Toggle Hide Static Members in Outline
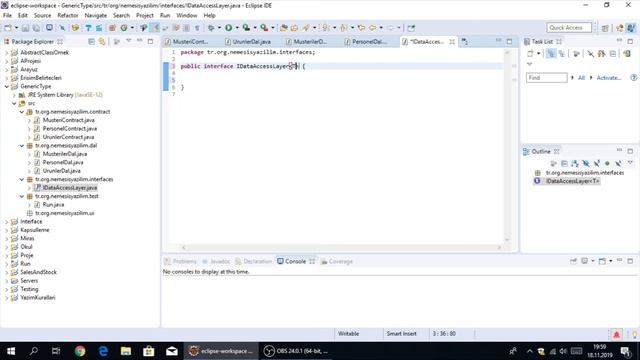The width and height of the screenshot is (640, 360). coord(597,163)
